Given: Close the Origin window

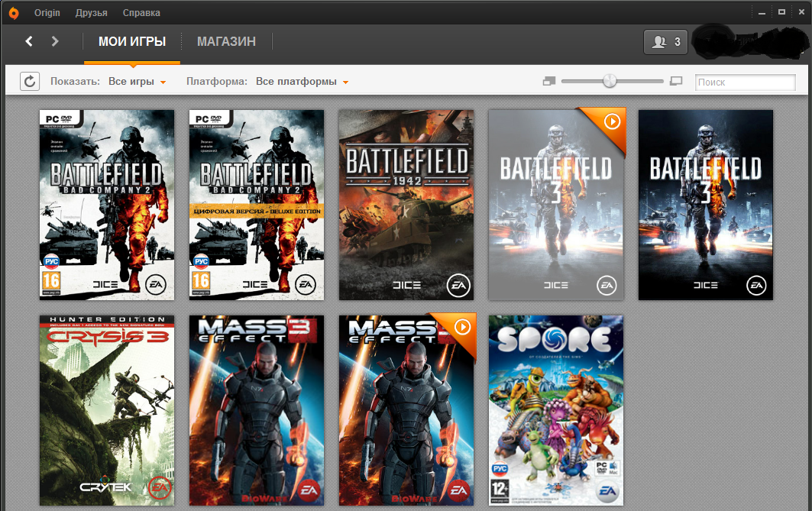Looking at the screenshot, I should (x=801, y=12).
